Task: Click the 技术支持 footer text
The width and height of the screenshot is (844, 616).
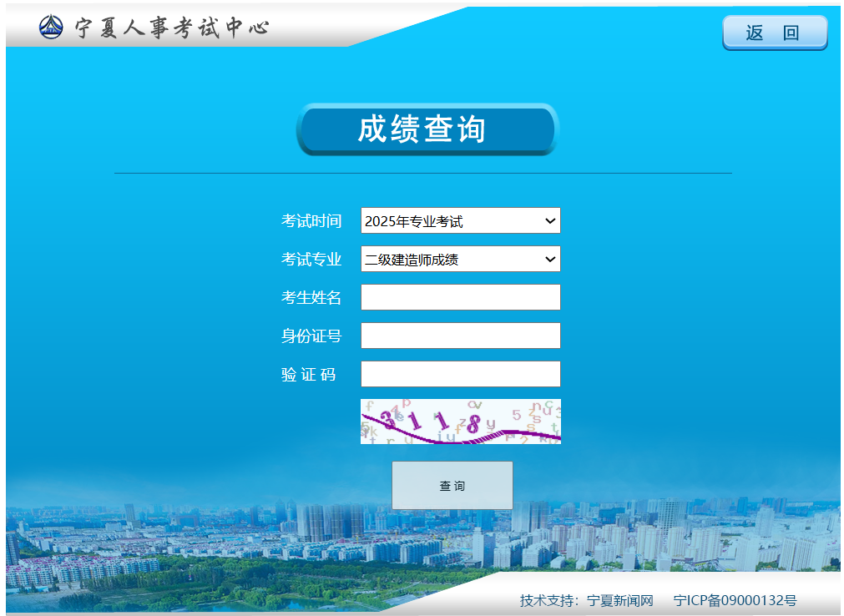Action: click(545, 599)
